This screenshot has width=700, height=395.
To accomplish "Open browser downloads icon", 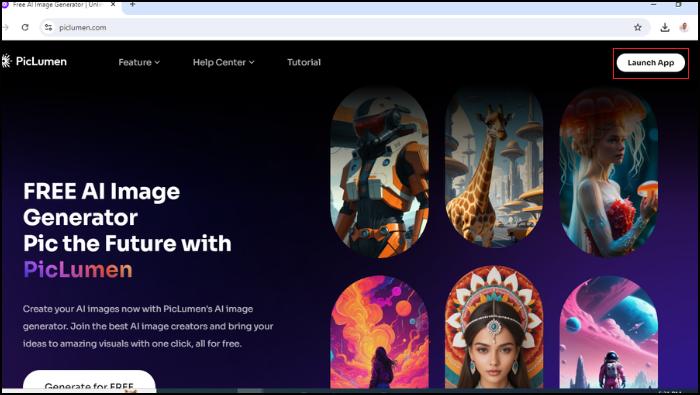I will pyautogui.click(x=665, y=27).
